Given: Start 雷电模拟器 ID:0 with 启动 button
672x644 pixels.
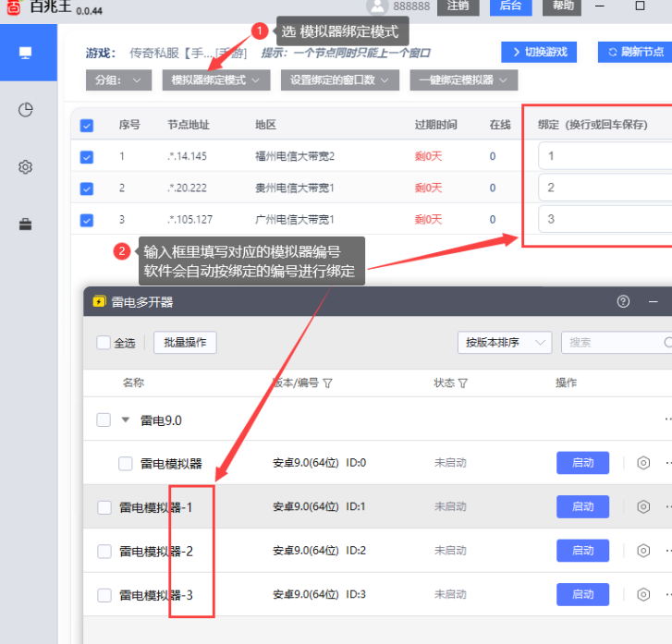Looking at the screenshot, I should click(583, 463).
